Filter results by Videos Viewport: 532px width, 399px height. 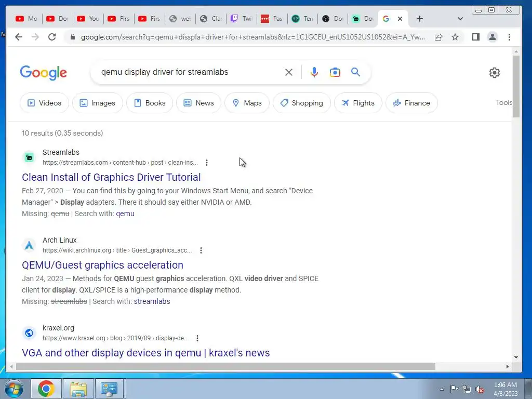pyautogui.click(x=45, y=103)
